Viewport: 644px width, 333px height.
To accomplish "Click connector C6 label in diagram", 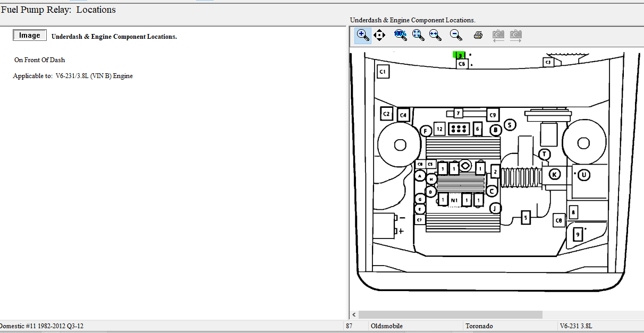I will pyautogui.click(x=462, y=64).
